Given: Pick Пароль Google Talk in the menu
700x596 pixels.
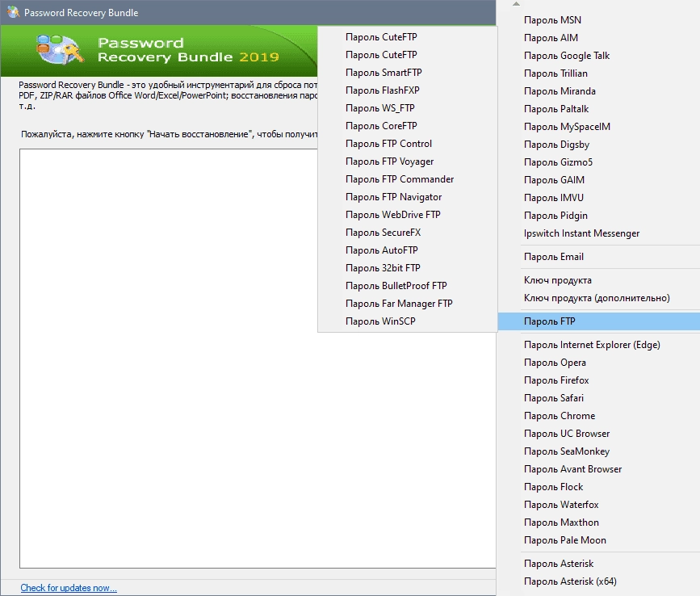Looking at the screenshot, I should [598, 56].
